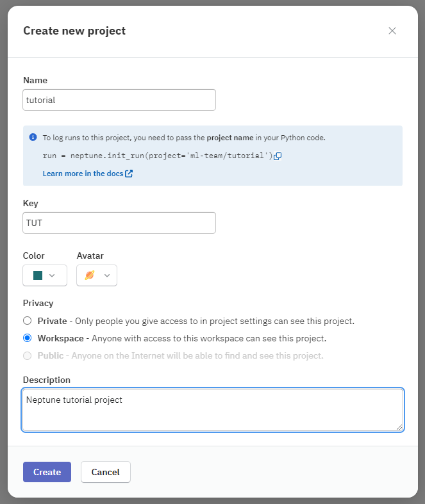Click the teal color swatch
Screen dimensions: 425x504
(38, 275)
